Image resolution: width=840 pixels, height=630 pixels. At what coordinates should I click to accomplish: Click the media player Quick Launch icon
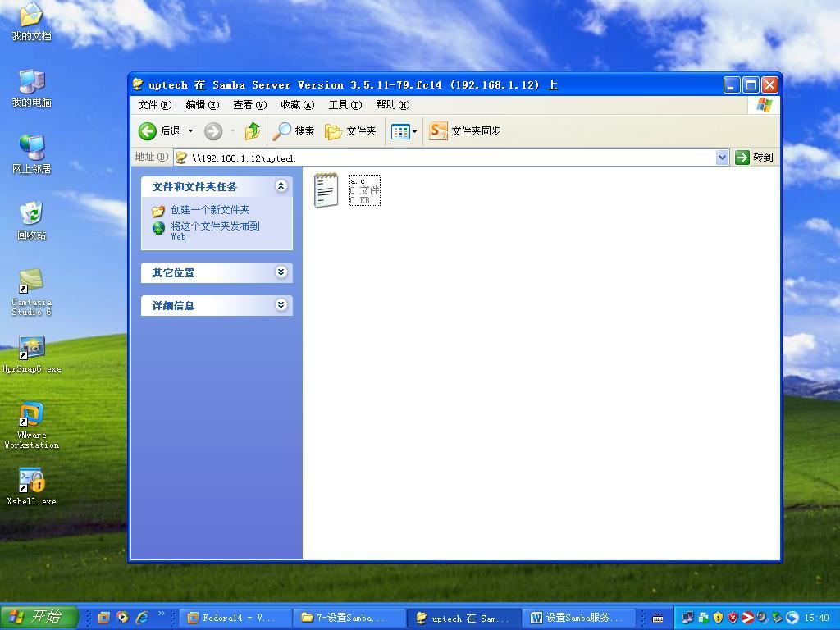pyautogui.click(x=123, y=618)
